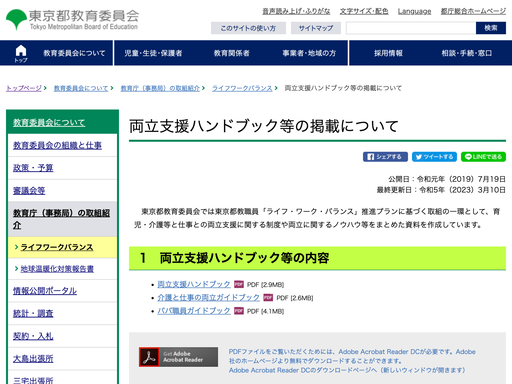Viewport: 512px width, 384px height.
Task: Open the 教育関係者 nav menu
Action: tap(232, 53)
